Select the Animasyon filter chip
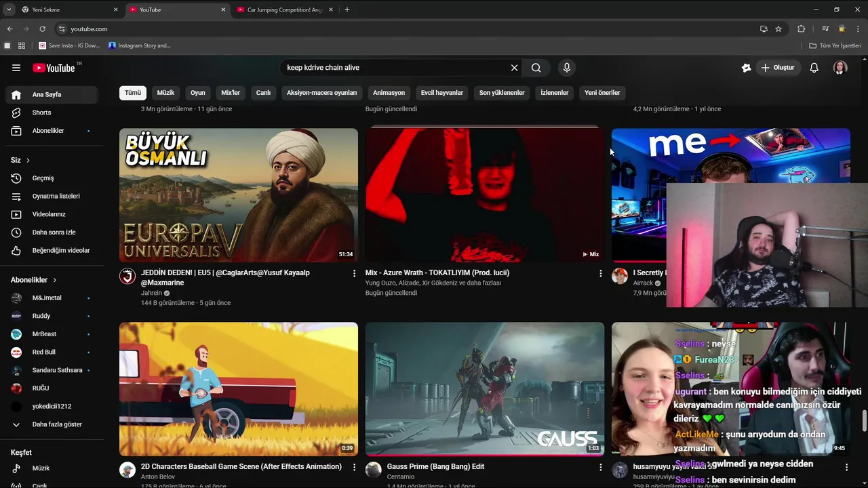This screenshot has width=868, height=488. pyautogui.click(x=389, y=93)
